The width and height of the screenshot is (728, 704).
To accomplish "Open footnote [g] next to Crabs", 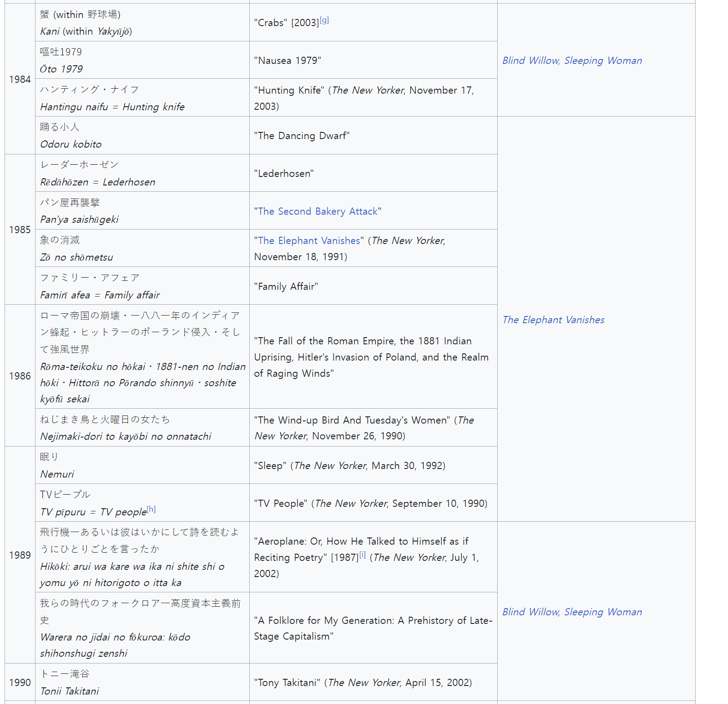I will click(x=324, y=20).
